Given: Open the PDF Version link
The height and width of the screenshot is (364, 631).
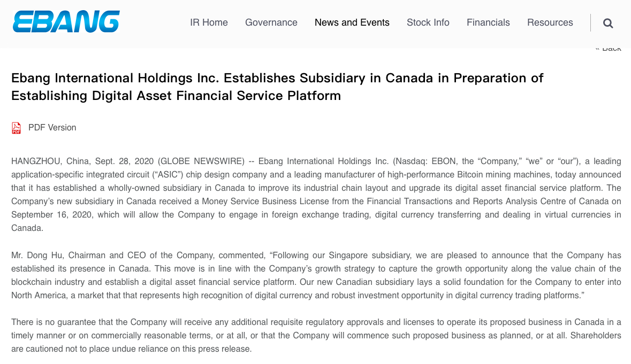Looking at the screenshot, I should 52,128.
